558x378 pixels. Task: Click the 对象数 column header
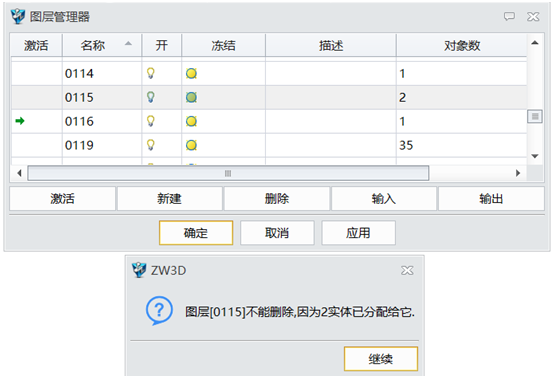tap(461, 45)
